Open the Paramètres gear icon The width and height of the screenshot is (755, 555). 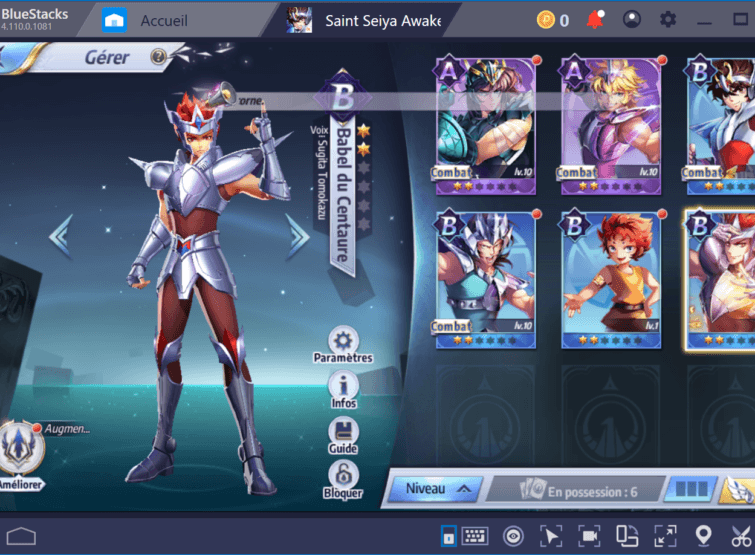pos(343,342)
